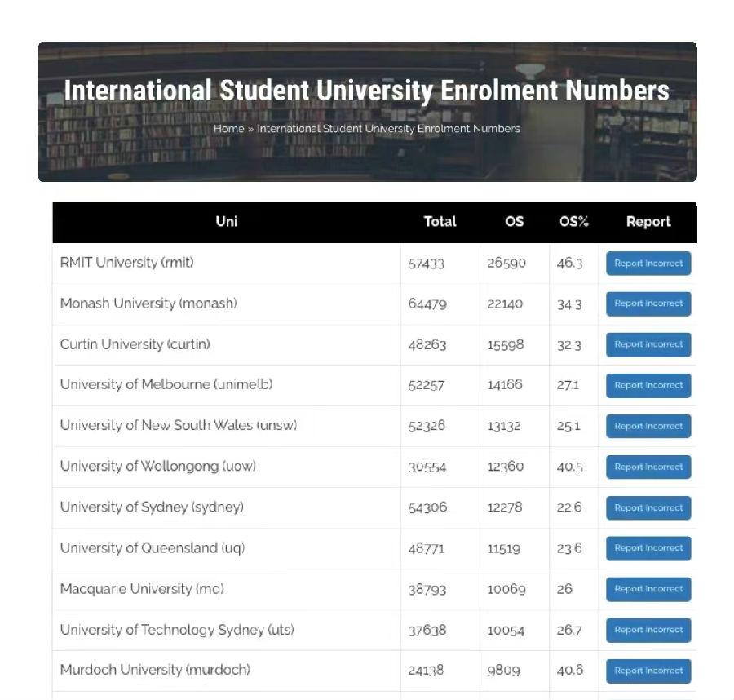Click Sydney total enrolment value 54306

[428, 507]
